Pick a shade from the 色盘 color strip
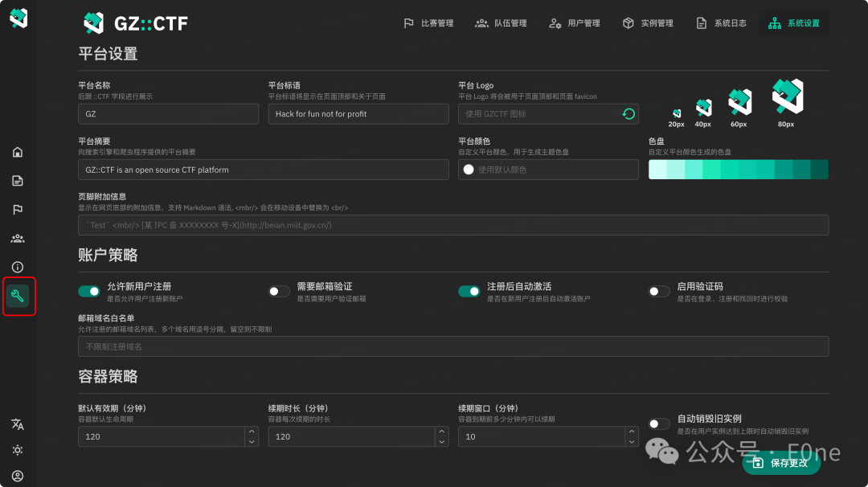The image size is (868, 487). tap(738, 170)
